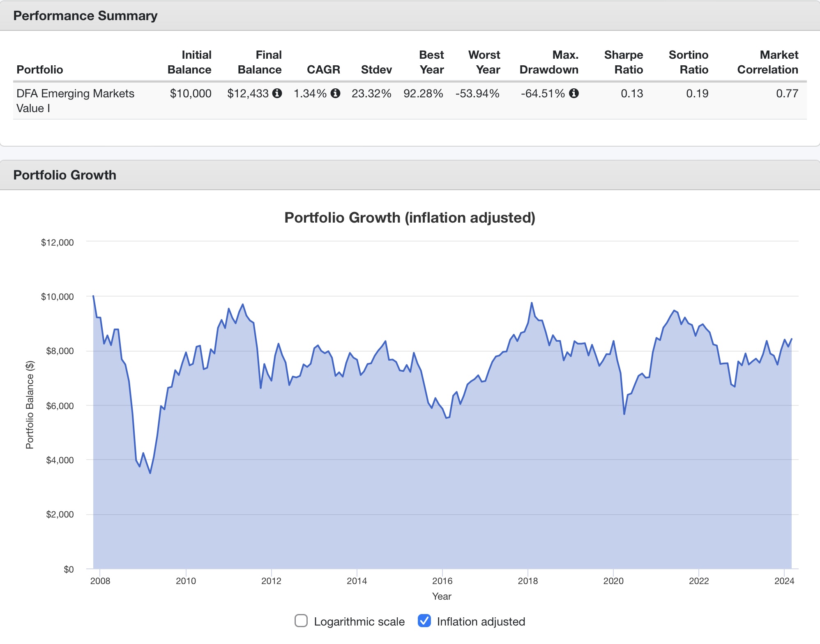Viewport: 820px width, 644px height.
Task: Click the Sharpe Ratio column header
Action: point(623,62)
